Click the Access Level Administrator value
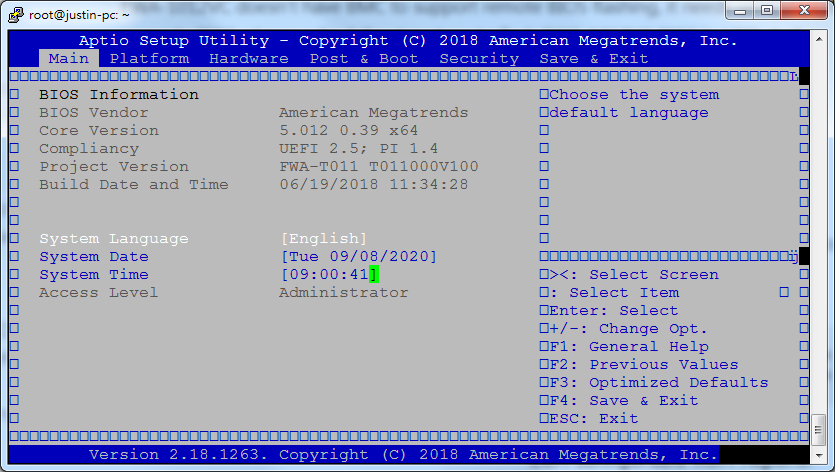Viewport: 835px width, 472px height. (343, 293)
